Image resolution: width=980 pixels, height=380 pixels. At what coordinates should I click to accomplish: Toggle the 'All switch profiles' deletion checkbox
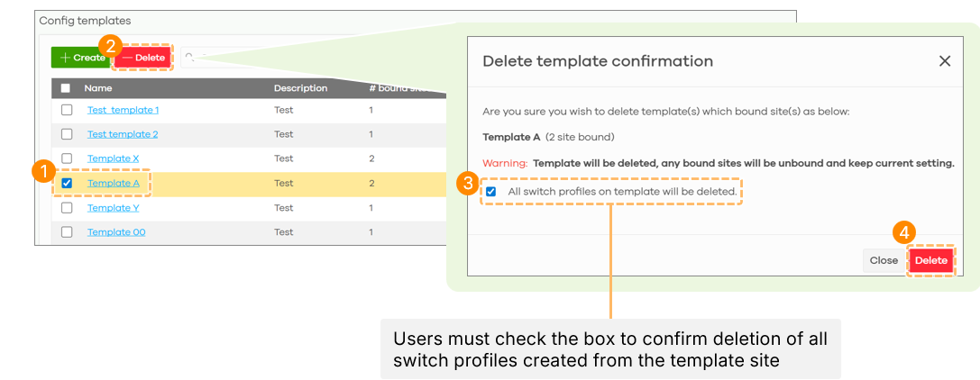point(490,192)
